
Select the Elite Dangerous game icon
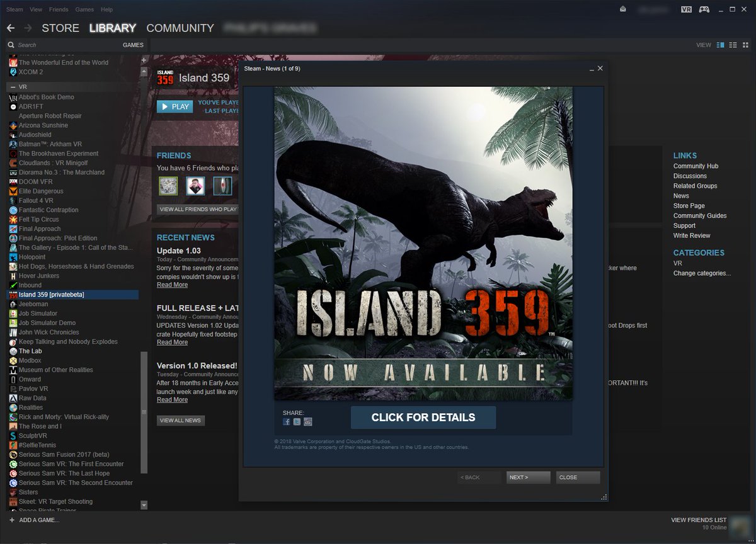pos(13,191)
